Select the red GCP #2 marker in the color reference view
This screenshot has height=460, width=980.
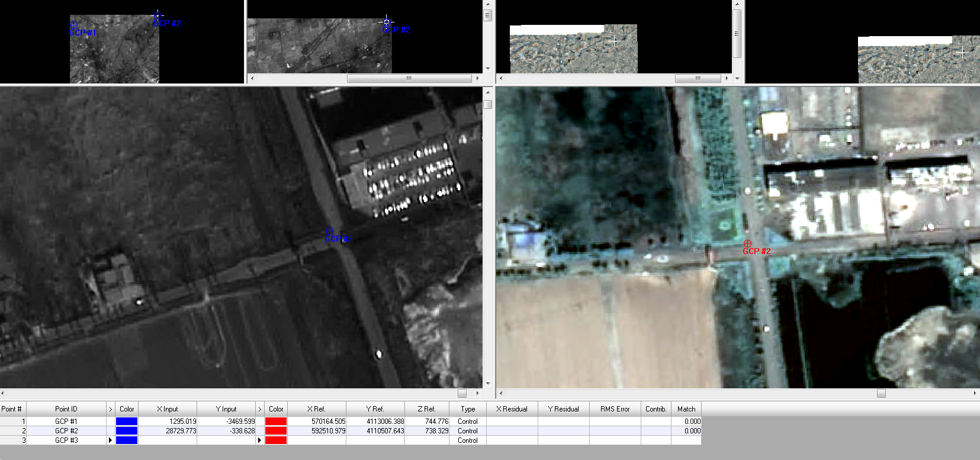click(x=747, y=243)
